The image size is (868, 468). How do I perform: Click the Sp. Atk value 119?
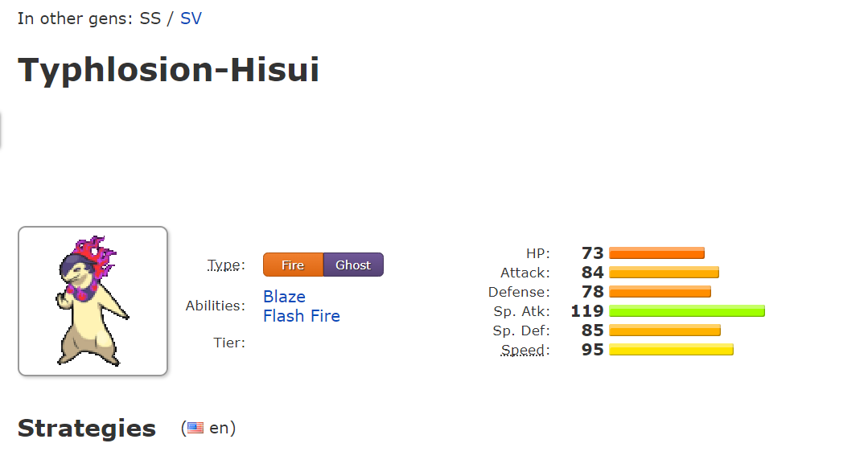click(586, 311)
